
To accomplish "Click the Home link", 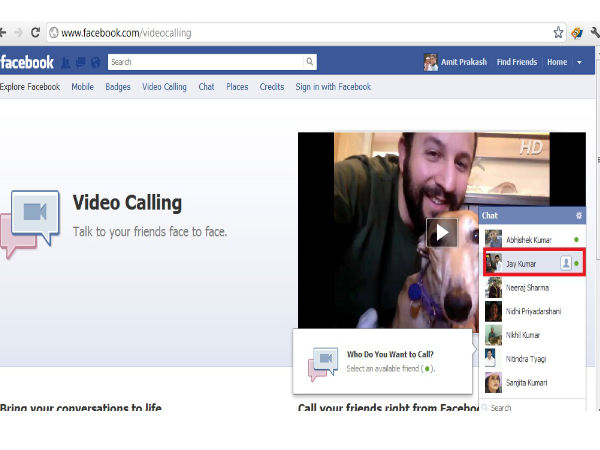I will click(557, 62).
